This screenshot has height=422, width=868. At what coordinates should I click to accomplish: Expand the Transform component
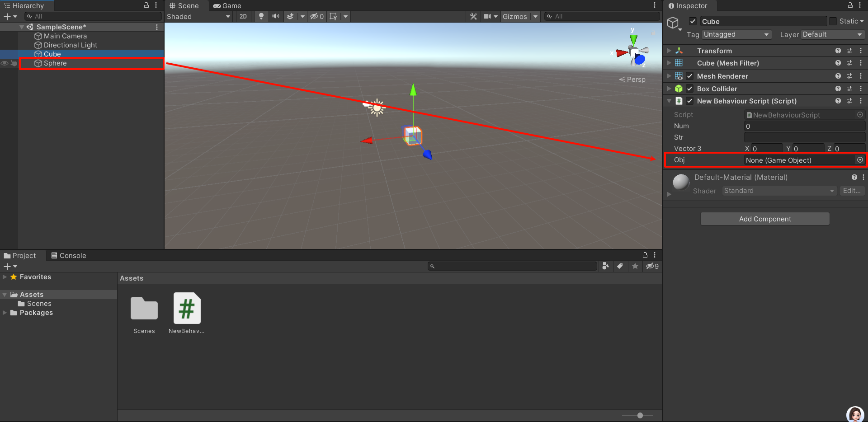tap(669, 51)
